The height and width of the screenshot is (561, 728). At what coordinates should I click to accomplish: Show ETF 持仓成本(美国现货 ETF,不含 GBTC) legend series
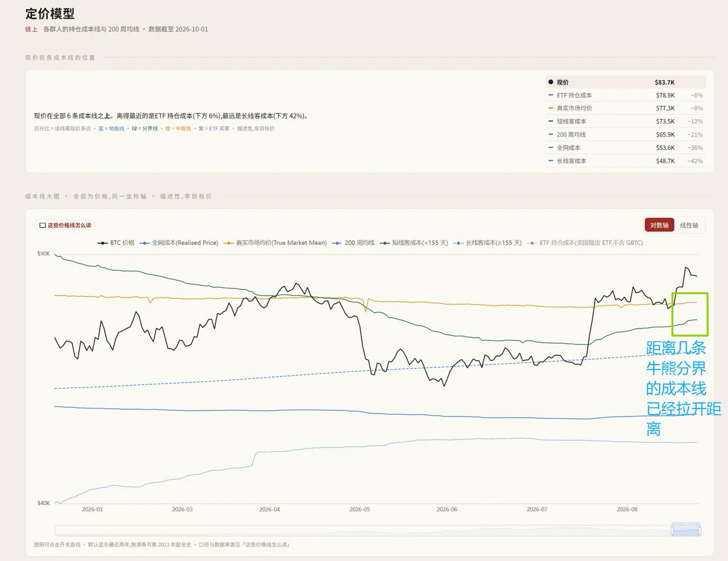coord(585,243)
